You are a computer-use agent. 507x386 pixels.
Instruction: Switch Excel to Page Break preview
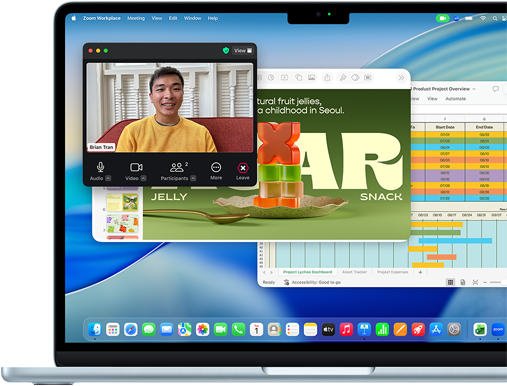tap(475, 282)
